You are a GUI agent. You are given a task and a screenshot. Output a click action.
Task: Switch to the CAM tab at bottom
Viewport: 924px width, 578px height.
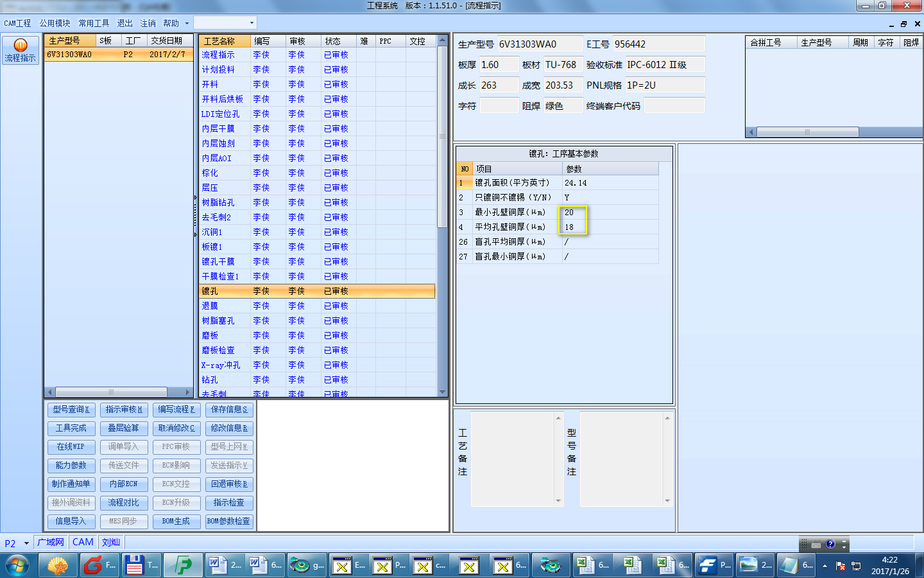click(x=83, y=542)
